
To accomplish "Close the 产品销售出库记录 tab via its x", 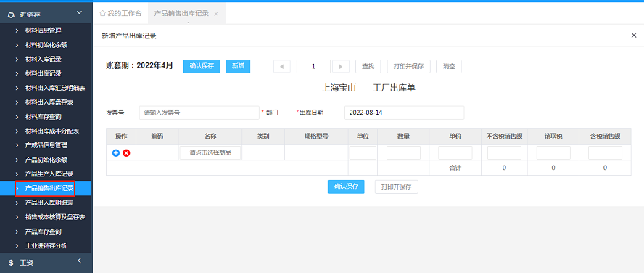I will coord(216,14).
